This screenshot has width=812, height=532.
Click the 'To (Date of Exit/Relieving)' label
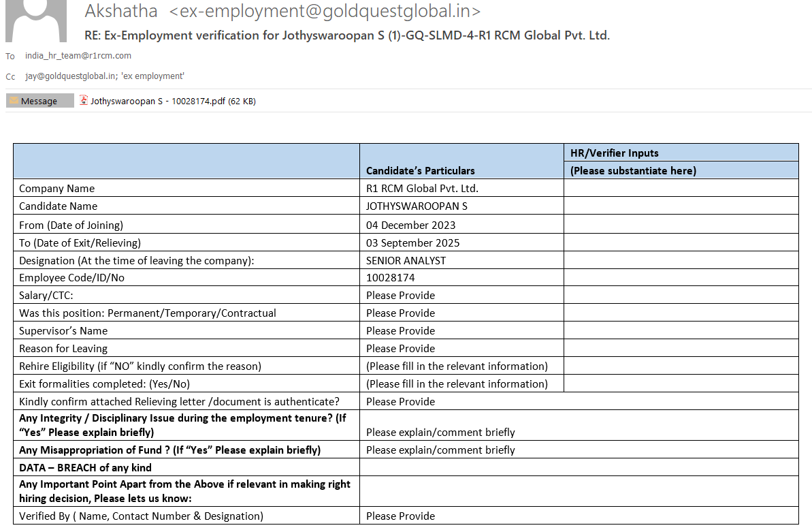click(x=80, y=242)
